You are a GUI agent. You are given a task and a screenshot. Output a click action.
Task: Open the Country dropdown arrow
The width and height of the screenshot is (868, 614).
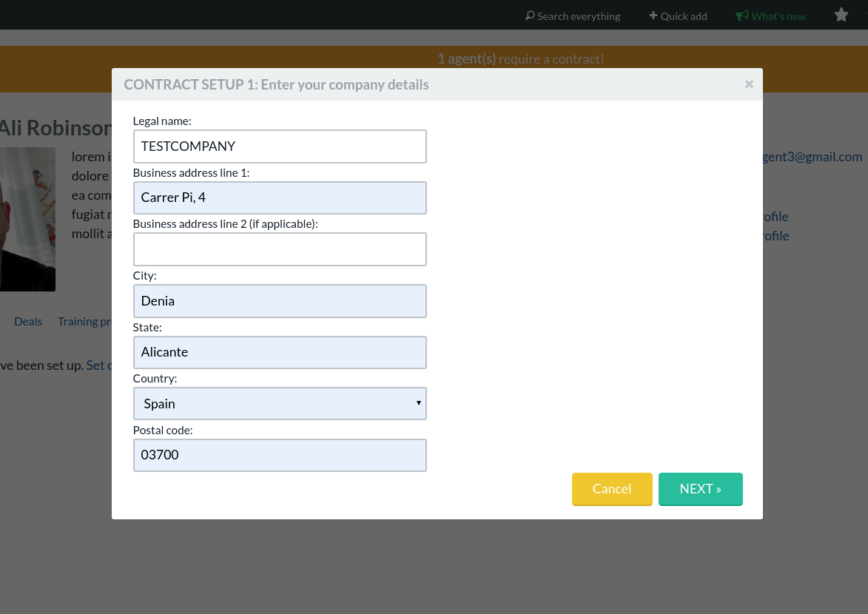coord(419,403)
